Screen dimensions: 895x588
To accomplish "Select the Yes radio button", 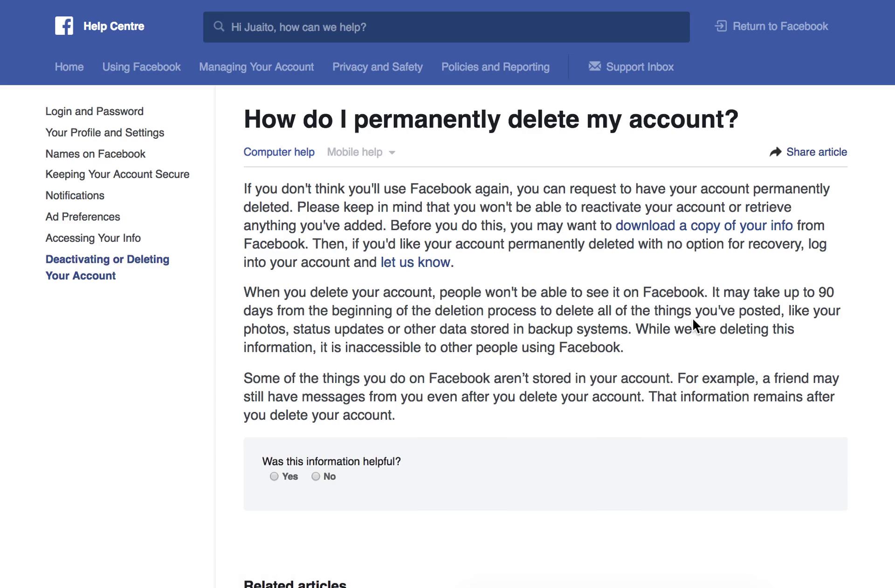I will (x=274, y=476).
